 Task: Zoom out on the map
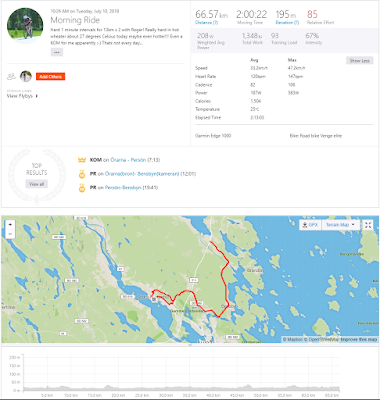[10, 234]
